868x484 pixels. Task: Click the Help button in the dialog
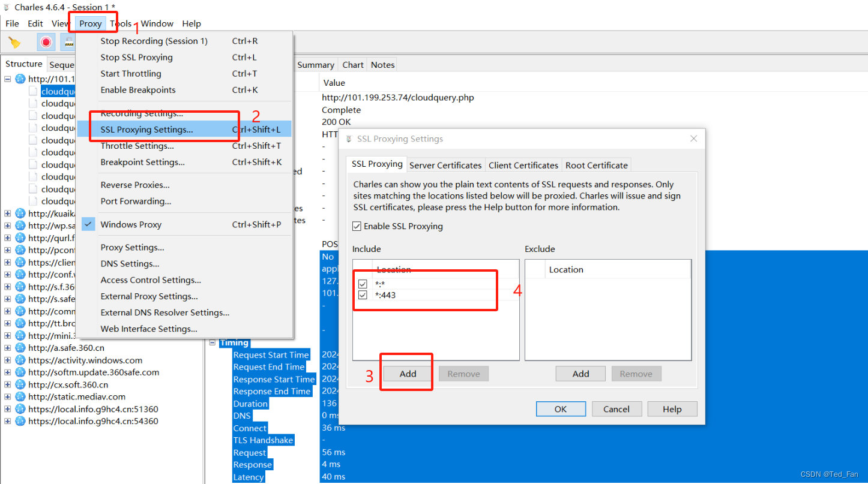672,409
